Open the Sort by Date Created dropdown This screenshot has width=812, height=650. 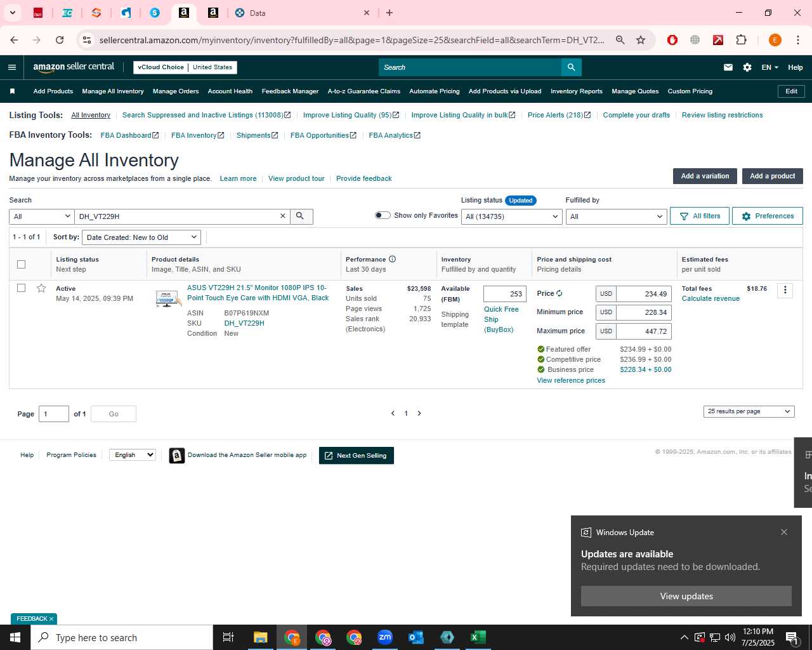click(x=141, y=237)
